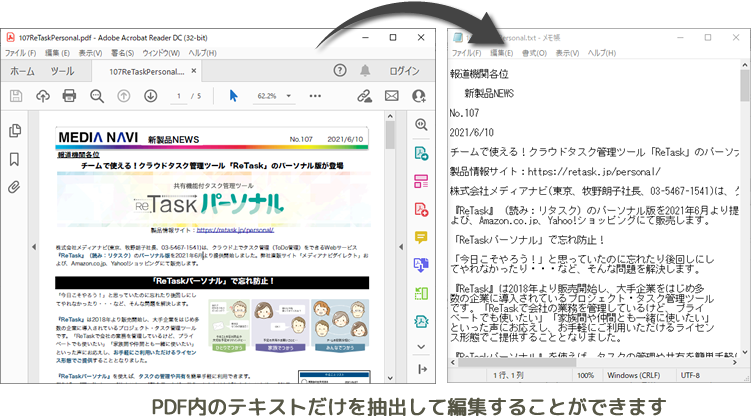This screenshot has width=751, height=417.
Task: Click the pink Organize Pages tool icon
Action: (x=421, y=181)
